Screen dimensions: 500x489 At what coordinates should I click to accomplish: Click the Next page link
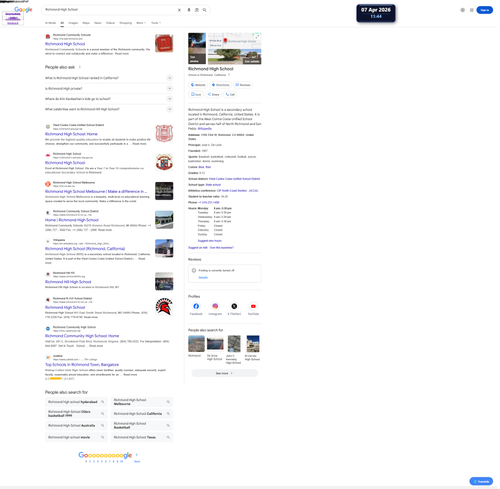point(137,461)
